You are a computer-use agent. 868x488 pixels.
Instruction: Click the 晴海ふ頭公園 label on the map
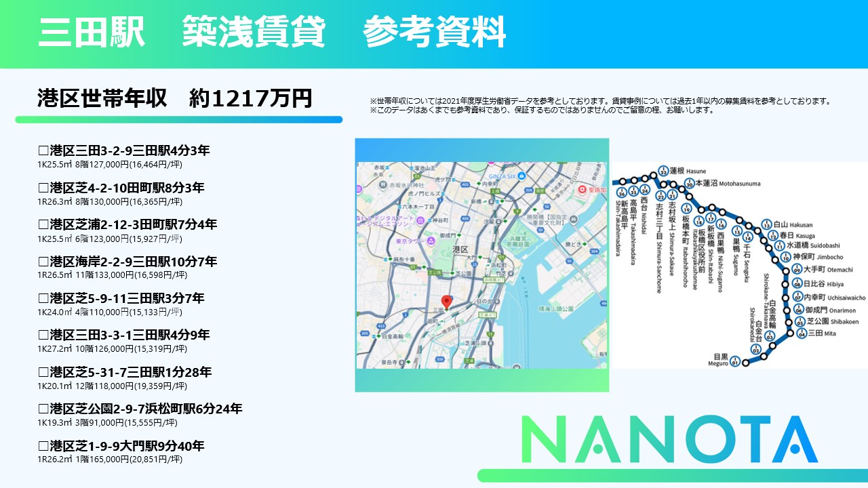(555, 308)
